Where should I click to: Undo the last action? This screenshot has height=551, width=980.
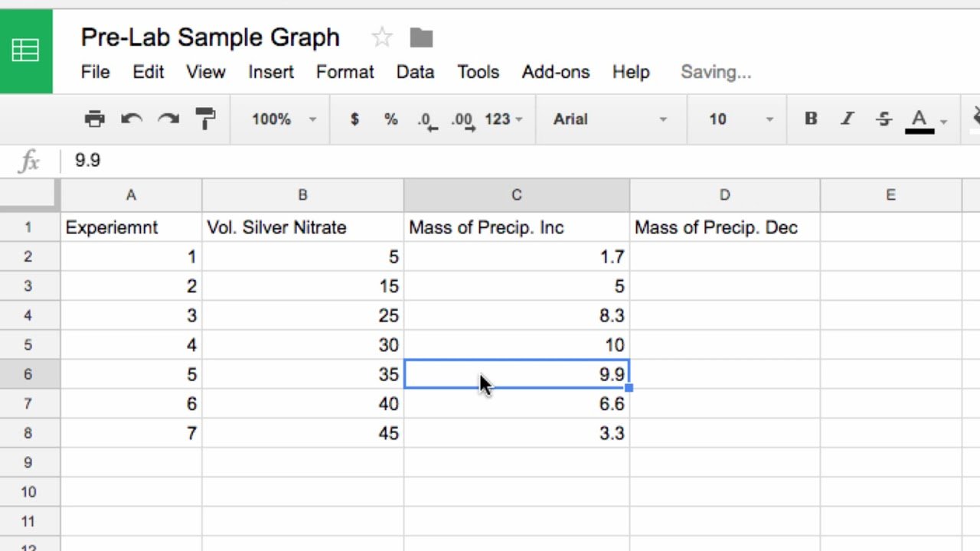click(132, 119)
